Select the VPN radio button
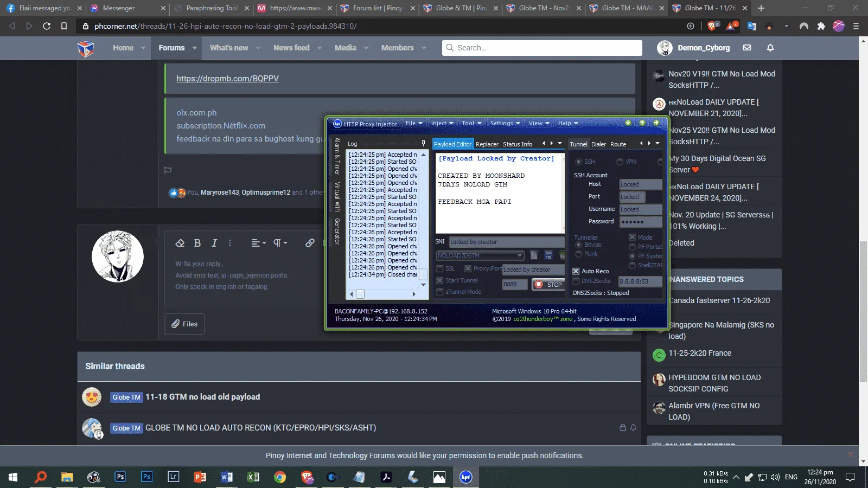The width and height of the screenshot is (868, 488). tap(620, 162)
